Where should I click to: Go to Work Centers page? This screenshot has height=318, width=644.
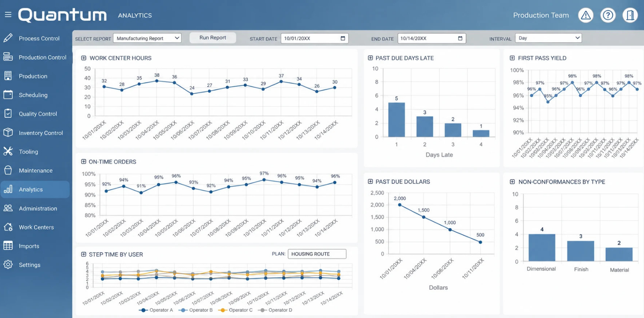36,227
